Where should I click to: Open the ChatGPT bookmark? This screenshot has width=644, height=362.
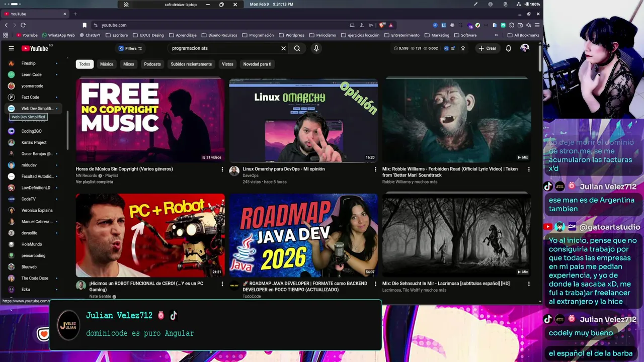(90, 35)
